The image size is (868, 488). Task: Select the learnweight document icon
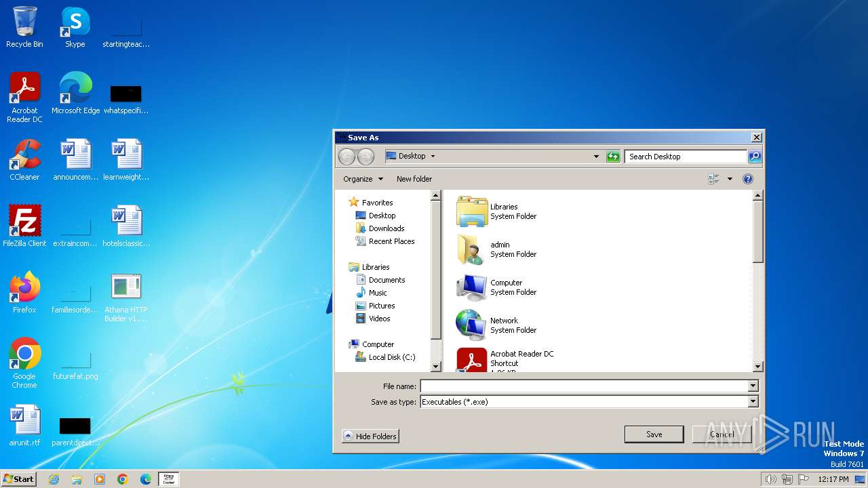coord(126,160)
